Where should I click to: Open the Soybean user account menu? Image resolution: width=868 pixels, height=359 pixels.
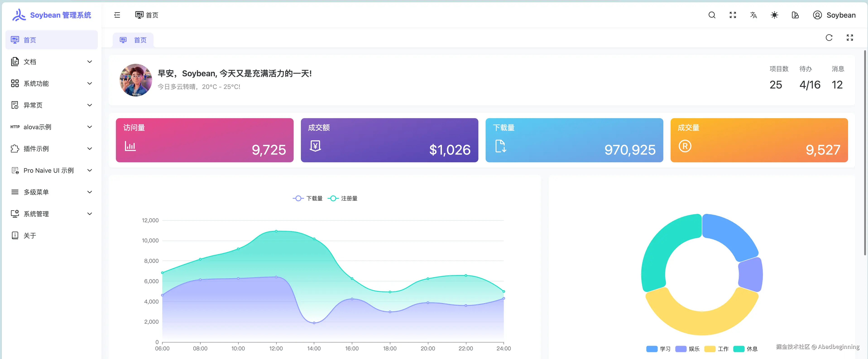pos(834,15)
